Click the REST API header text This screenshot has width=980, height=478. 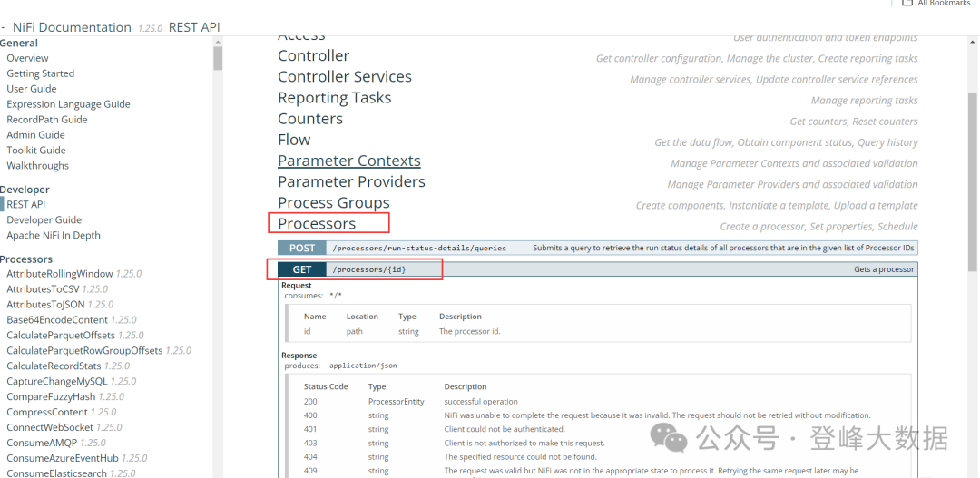(x=194, y=27)
